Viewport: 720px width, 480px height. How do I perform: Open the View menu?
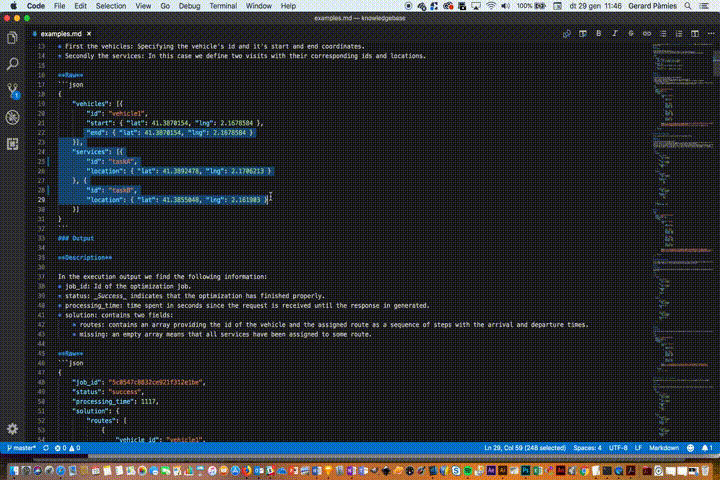tap(143, 6)
